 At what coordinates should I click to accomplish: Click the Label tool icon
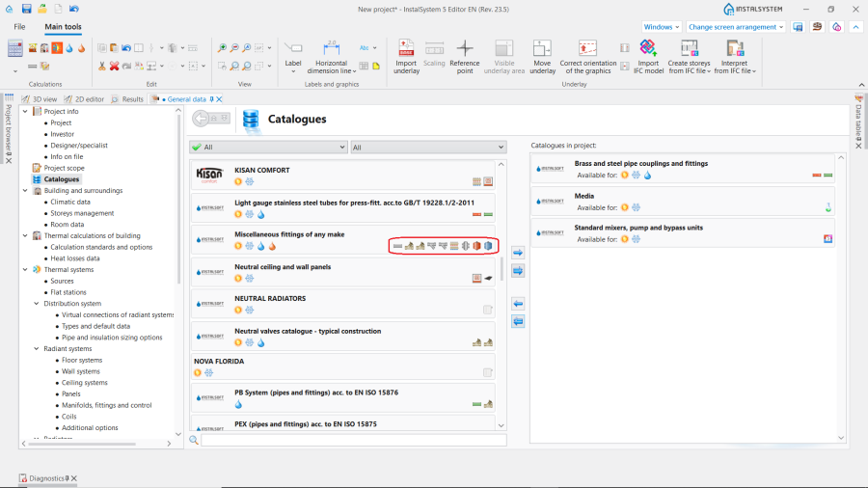click(293, 57)
